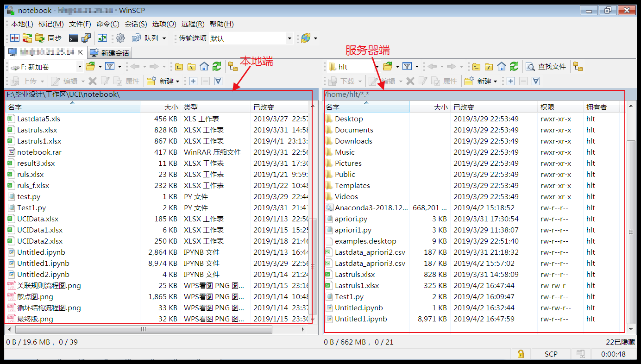Open the 远程(R) menu
641x364 pixels.
pyautogui.click(x=193, y=24)
